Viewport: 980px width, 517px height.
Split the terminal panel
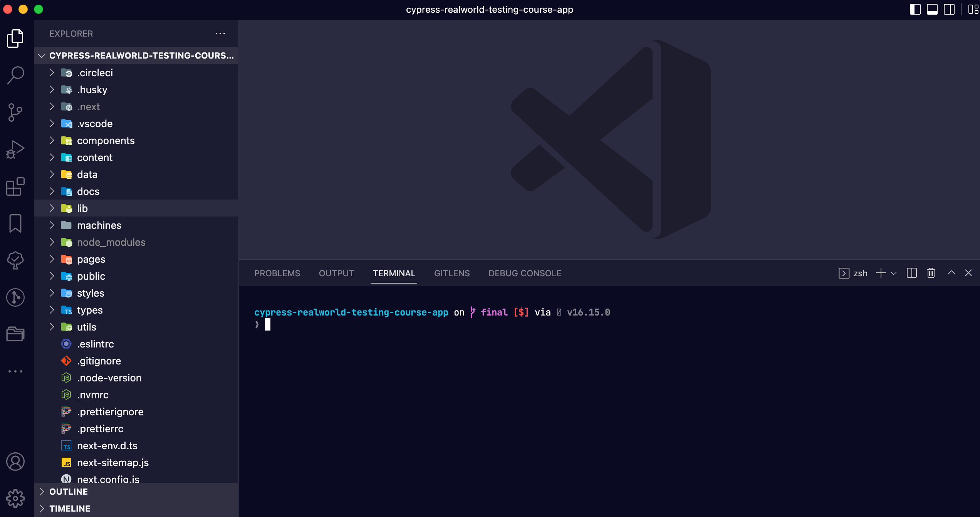coord(911,273)
